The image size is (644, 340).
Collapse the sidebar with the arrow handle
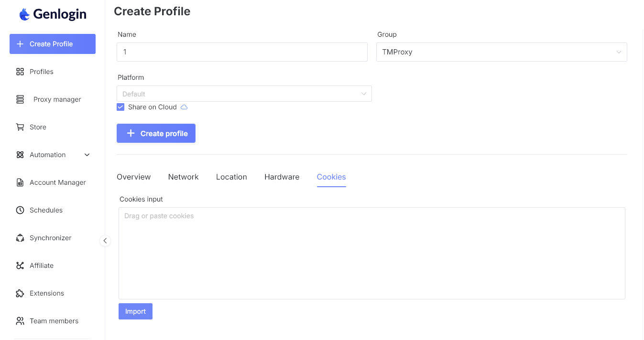[105, 241]
